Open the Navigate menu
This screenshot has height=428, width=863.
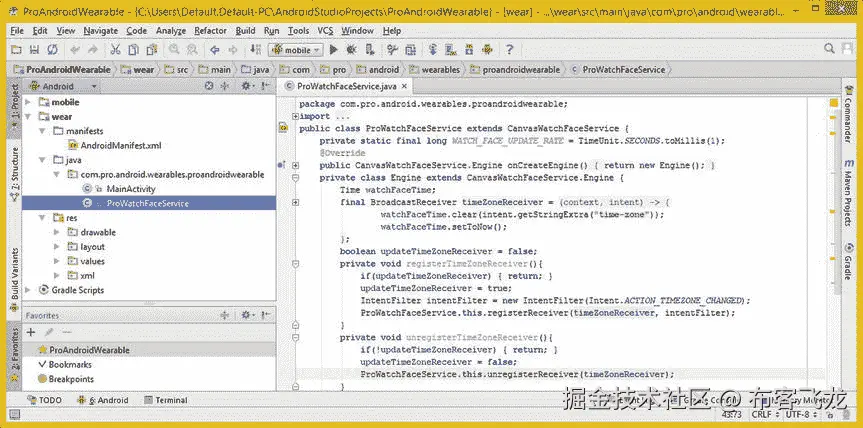[x=101, y=31]
